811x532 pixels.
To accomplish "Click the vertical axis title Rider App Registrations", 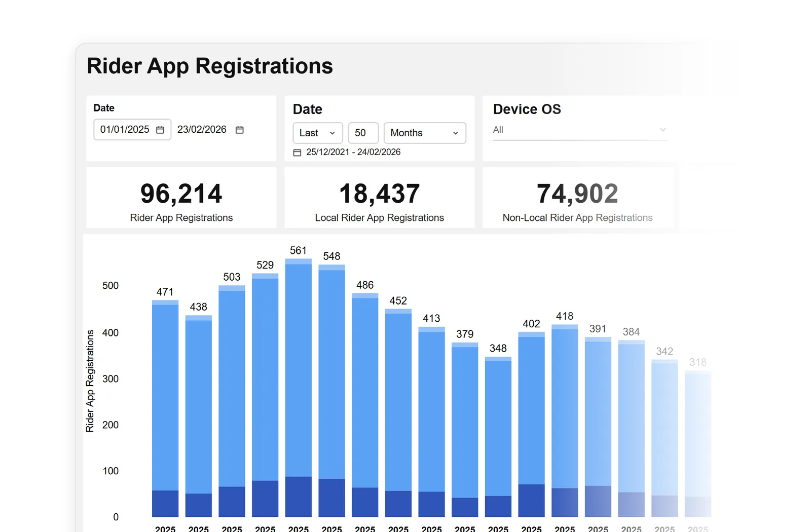I will tap(90, 381).
